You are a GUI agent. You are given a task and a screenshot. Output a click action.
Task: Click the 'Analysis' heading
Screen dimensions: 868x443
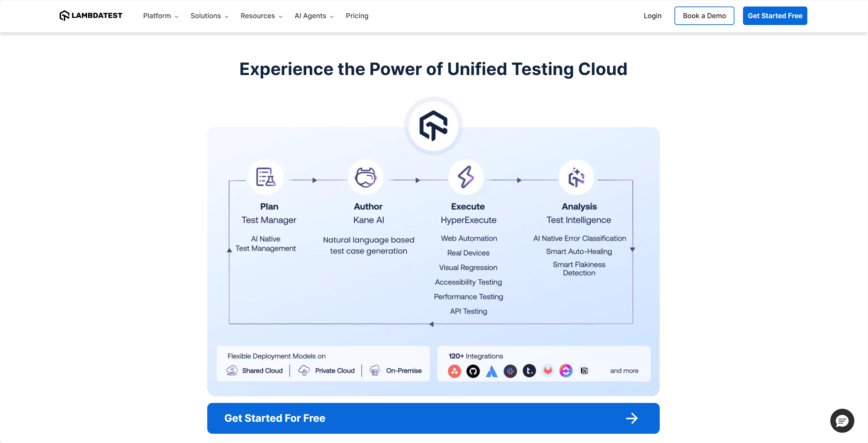(x=579, y=207)
